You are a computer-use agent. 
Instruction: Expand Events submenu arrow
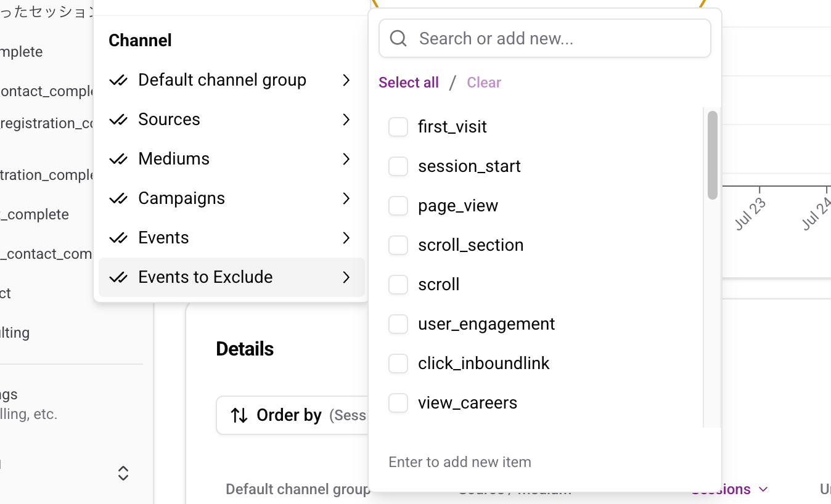[346, 238]
